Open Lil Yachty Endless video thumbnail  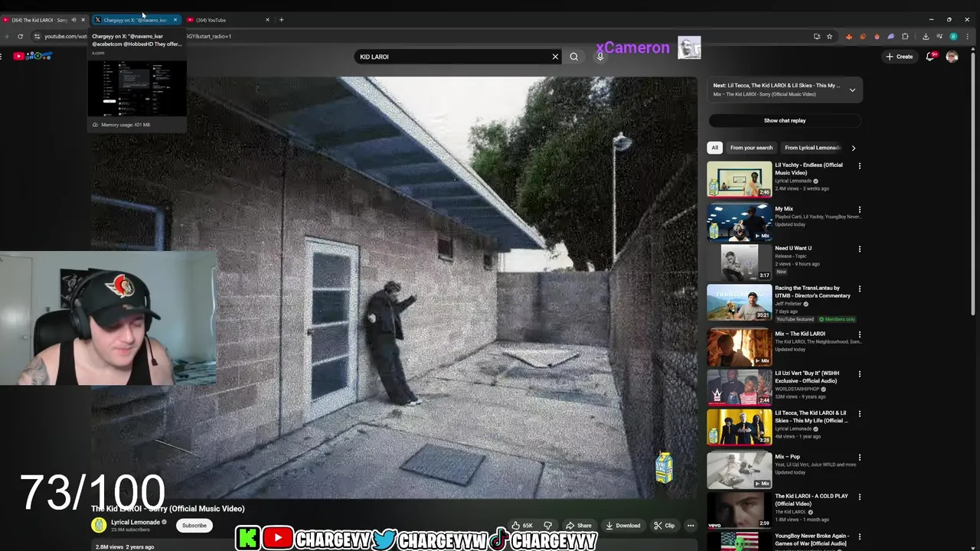coord(739,179)
